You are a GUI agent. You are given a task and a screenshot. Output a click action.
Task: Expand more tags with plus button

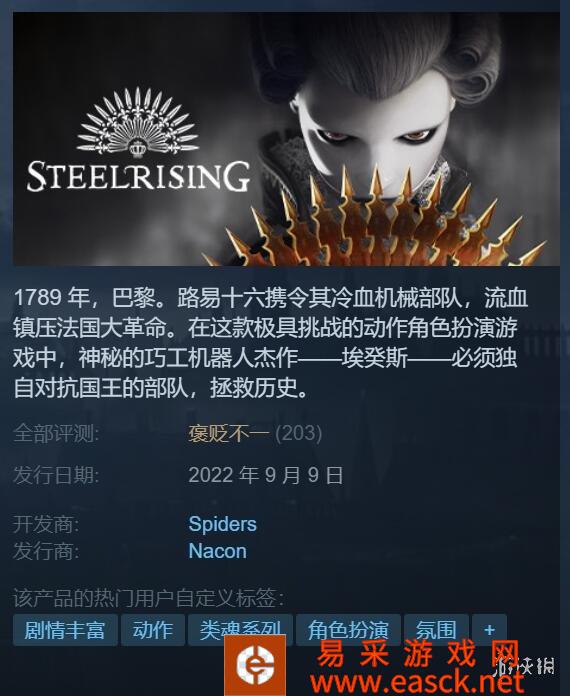tap(489, 630)
